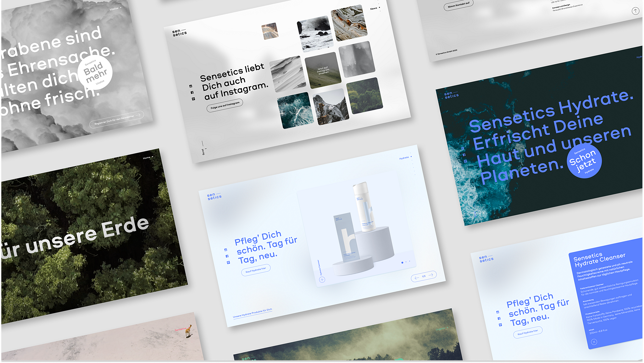The height and width of the screenshot is (363, 644).
Task: Open 'Jetzt auf Instagram ansehen' thumbnail
Action: tap(323, 70)
